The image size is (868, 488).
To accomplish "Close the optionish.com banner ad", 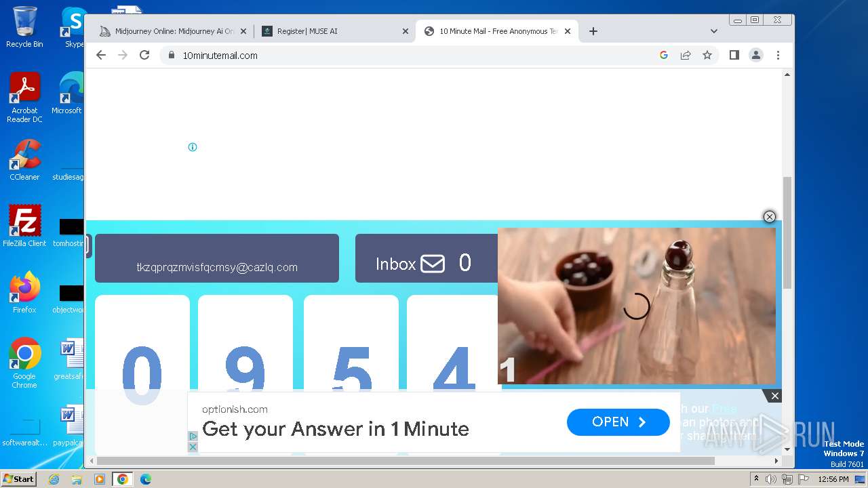I will click(775, 396).
